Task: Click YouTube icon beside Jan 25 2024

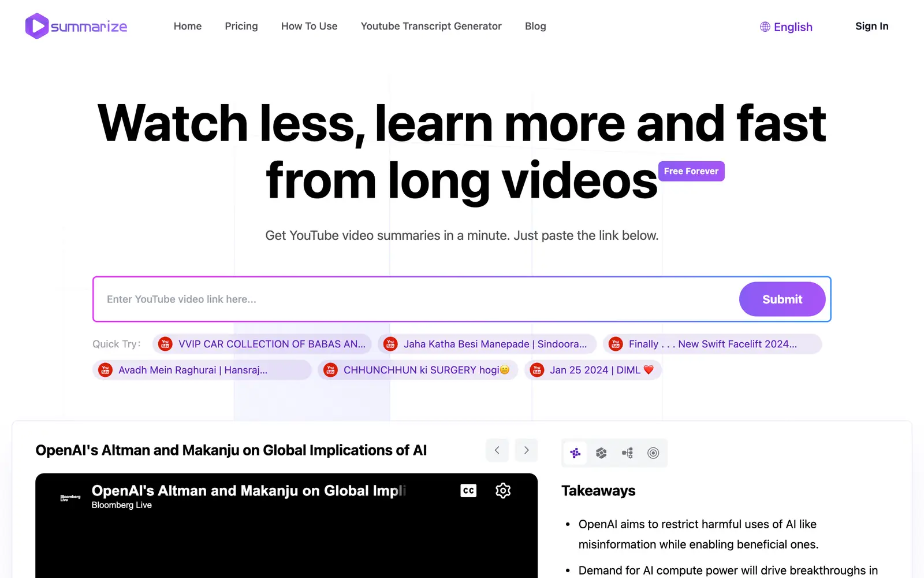Action: coord(537,370)
